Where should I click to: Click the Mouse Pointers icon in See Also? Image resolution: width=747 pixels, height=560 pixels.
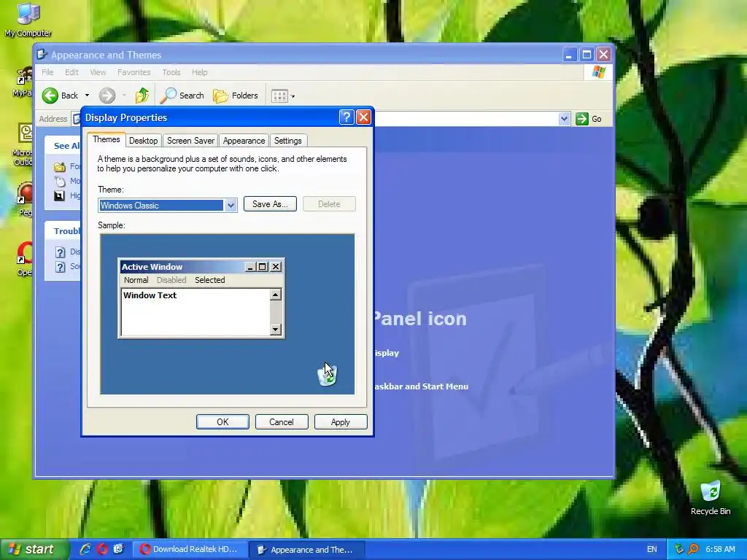tap(60, 181)
